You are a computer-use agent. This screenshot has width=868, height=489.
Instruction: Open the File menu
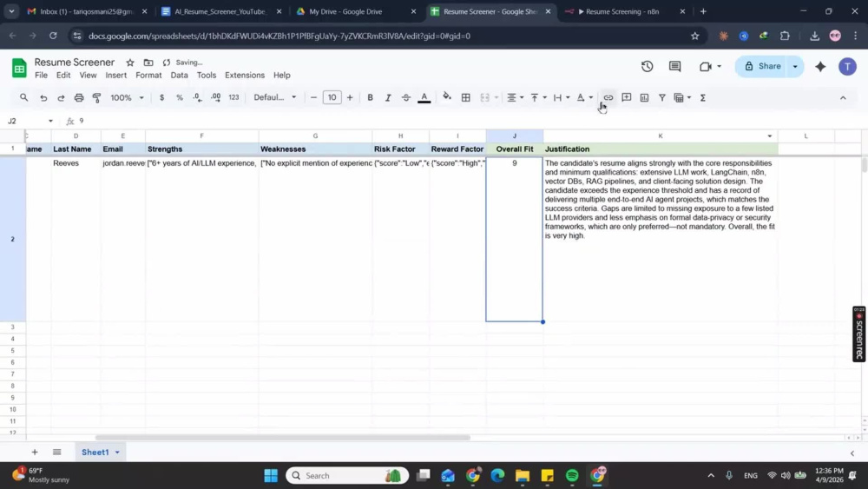pos(41,76)
